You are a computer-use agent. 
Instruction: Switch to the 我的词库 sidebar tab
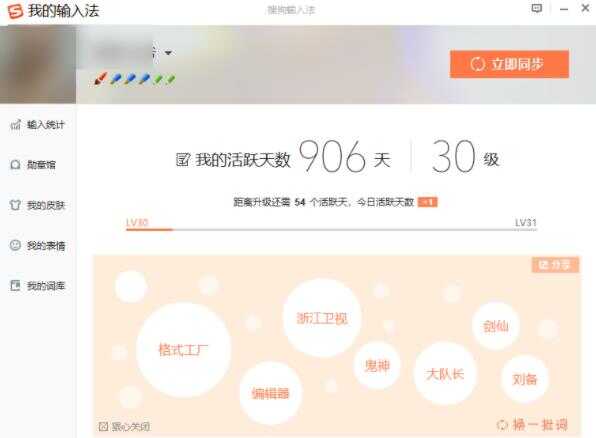(38, 285)
